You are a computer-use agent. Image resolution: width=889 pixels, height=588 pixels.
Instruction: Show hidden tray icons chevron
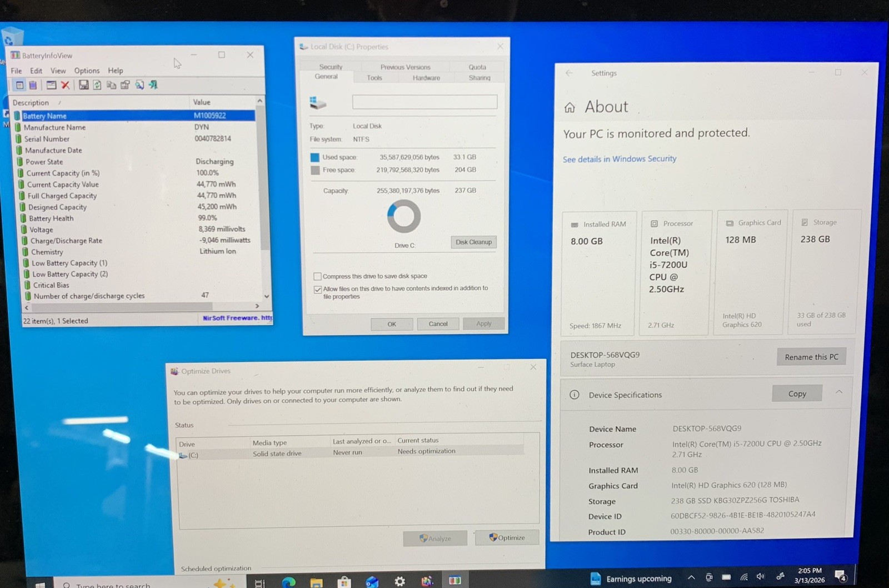(691, 577)
